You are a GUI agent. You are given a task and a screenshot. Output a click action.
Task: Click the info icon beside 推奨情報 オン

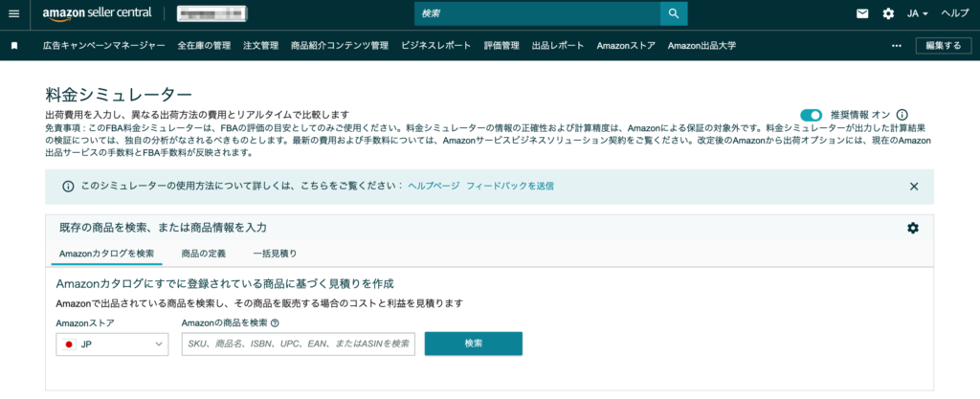(x=902, y=115)
